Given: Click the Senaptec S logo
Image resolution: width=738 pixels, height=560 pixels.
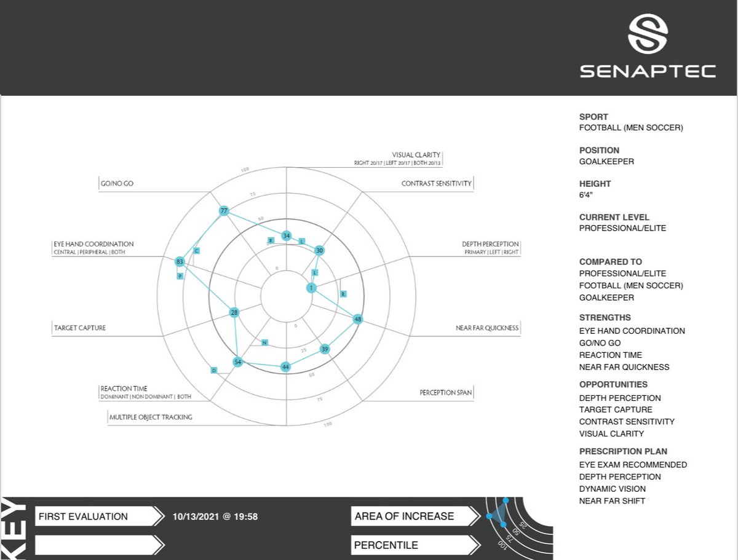Looking at the screenshot, I should (x=648, y=34).
